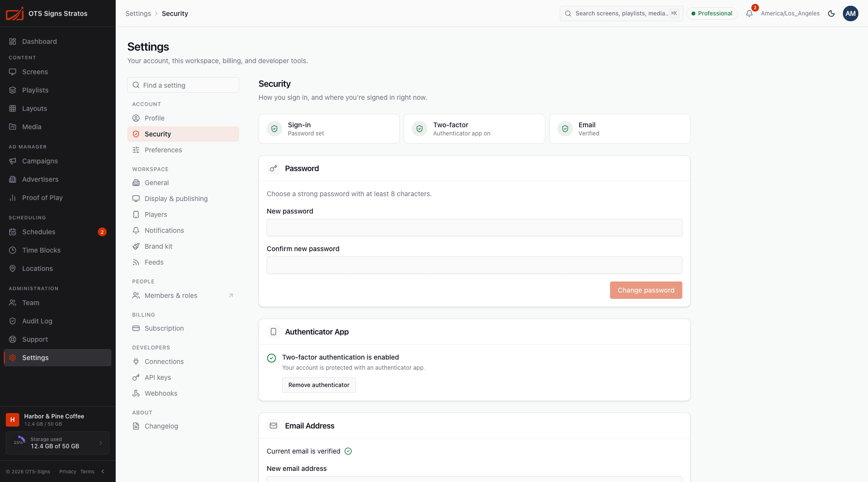Click Settings breadcrumb link
The width and height of the screenshot is (868, 482).
[138, 13]
